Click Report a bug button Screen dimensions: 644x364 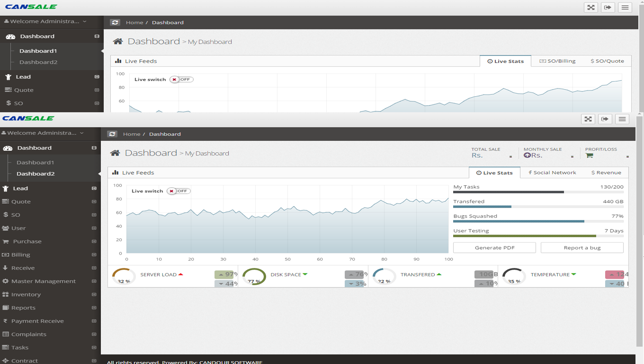click(x=582, y=247)
